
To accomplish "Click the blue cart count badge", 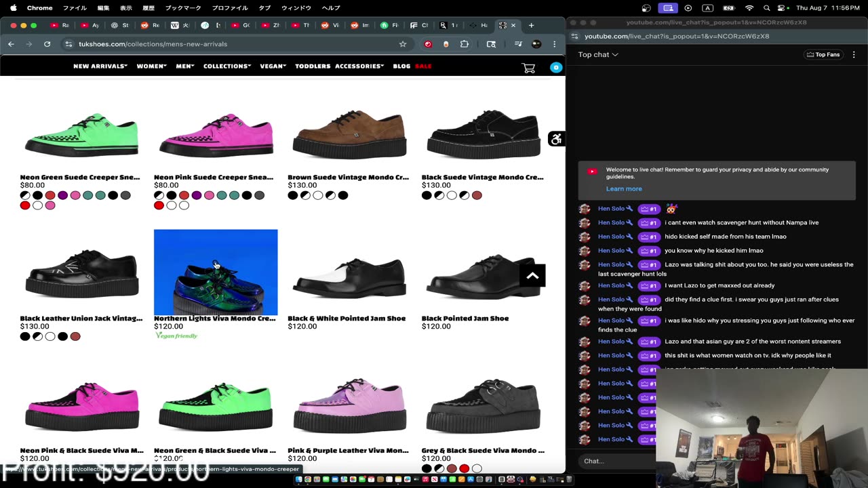I will [x=556, y=67].
